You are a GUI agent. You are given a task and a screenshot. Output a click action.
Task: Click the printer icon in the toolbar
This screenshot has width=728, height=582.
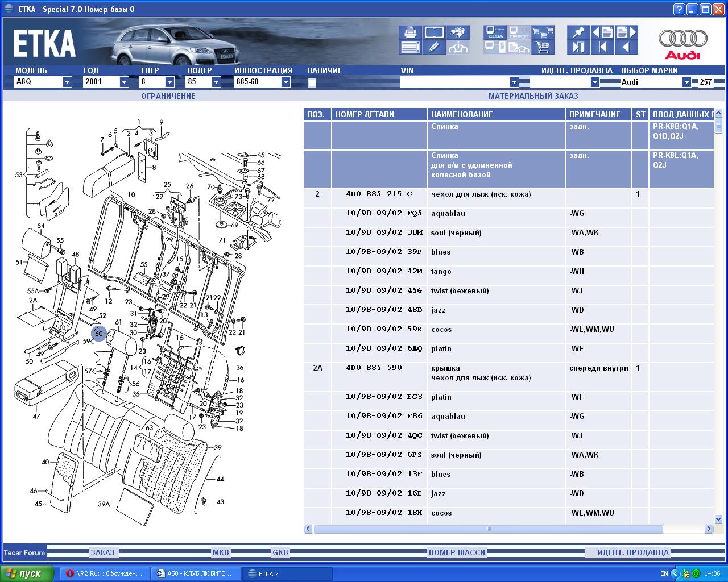[x=409, y=32]
